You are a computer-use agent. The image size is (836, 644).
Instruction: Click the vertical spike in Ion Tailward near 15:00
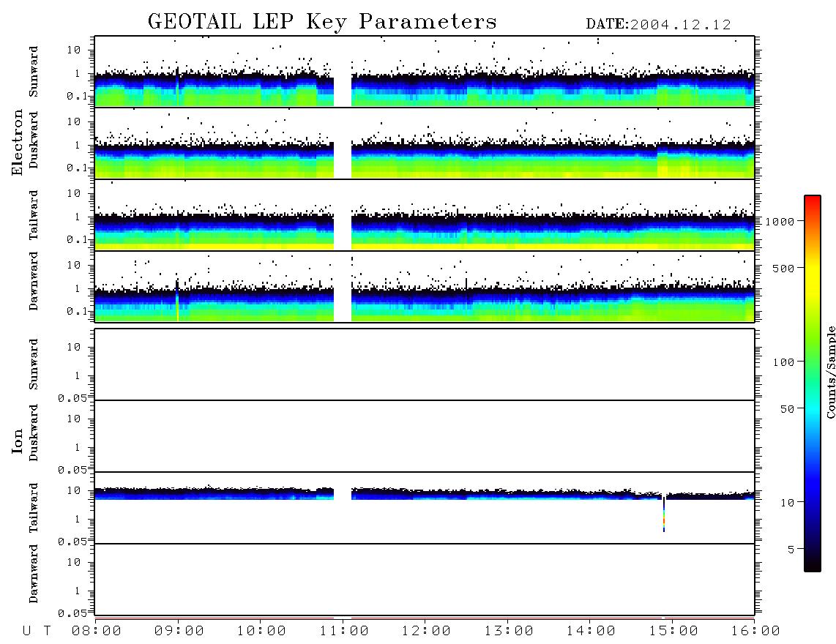[x=664, y=514]
